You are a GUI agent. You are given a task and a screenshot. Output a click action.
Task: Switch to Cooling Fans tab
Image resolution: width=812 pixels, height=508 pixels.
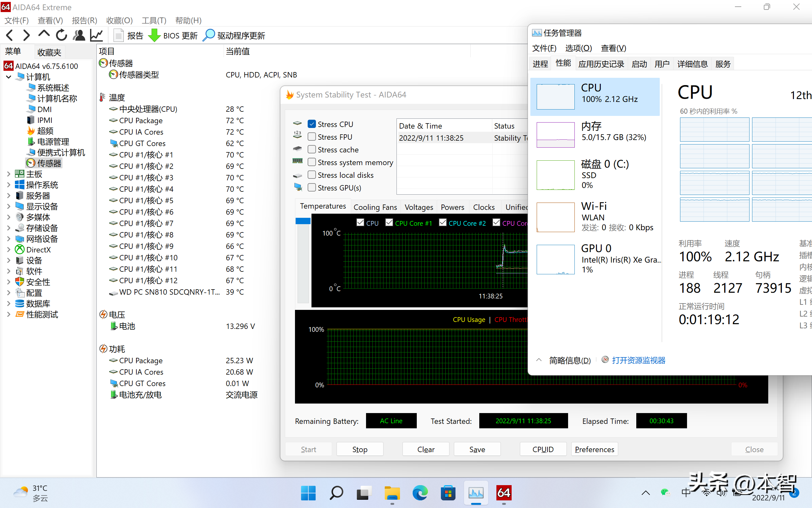tap(375, 207)
